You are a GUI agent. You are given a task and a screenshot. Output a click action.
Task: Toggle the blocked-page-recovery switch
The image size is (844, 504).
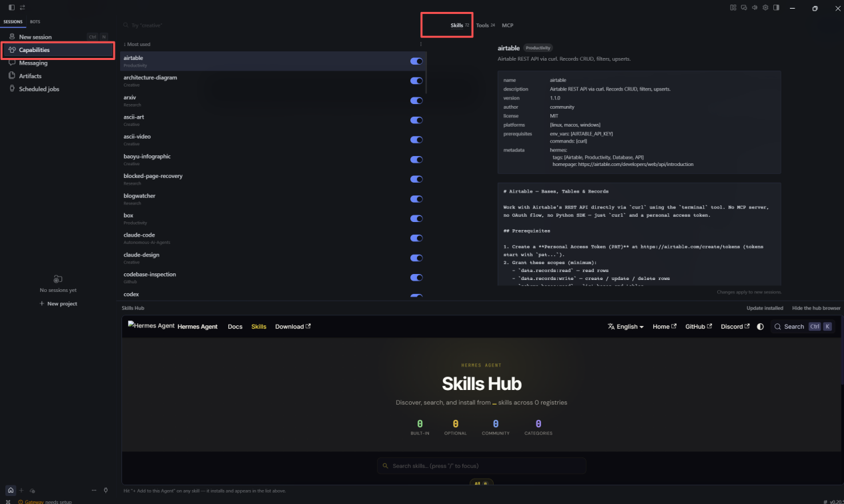click(x=416, y=179)
